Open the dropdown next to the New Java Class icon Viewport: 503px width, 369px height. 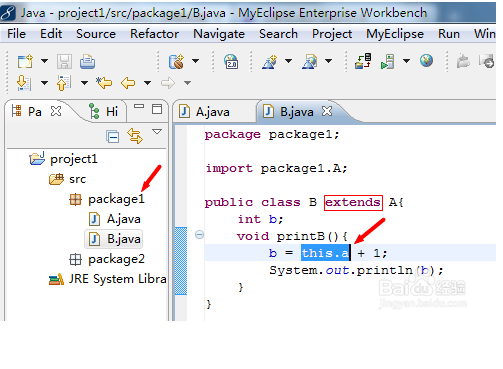(x=195, y=61)
